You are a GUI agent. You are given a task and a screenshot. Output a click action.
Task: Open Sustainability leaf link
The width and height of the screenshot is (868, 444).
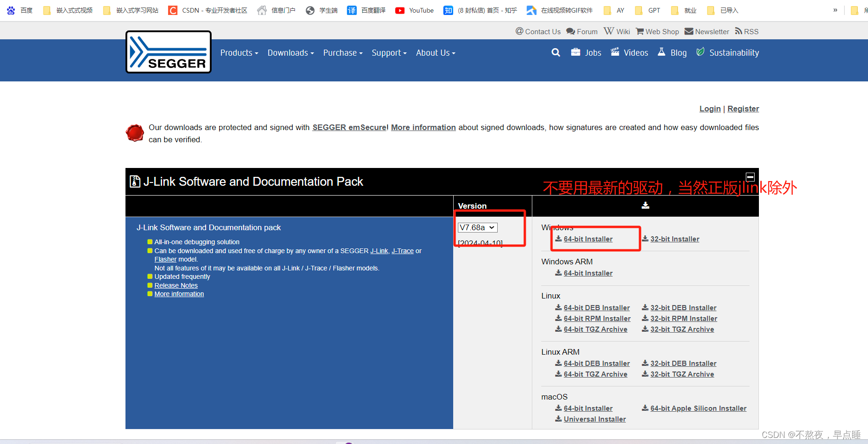tap(728, 52)
